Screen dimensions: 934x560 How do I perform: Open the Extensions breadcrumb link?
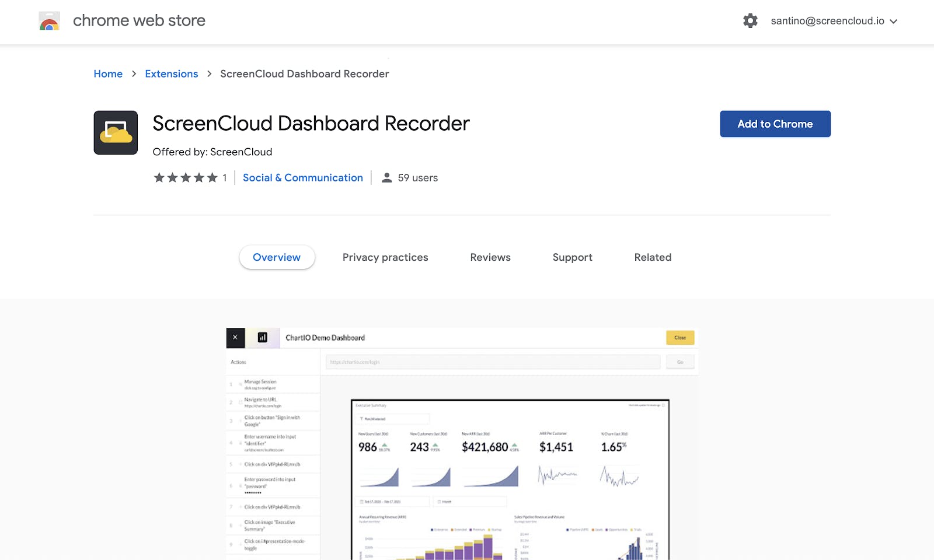click(x=172, y=74)
